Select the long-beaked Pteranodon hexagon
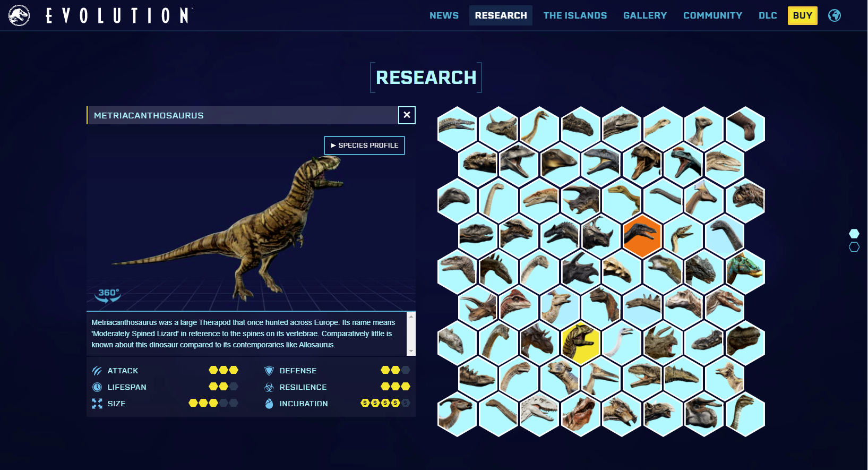 click(x=600, y=378)
